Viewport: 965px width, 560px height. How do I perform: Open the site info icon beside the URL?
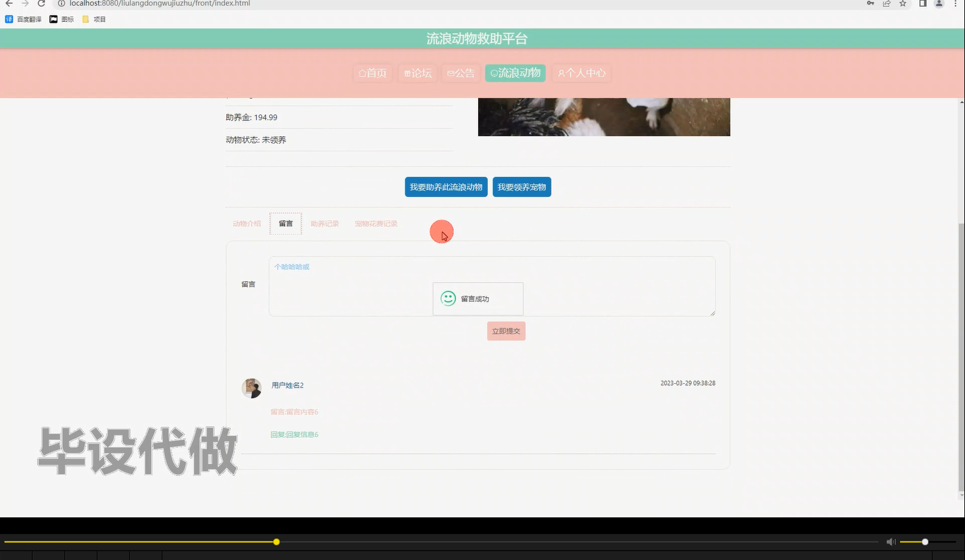pos(62,3)
